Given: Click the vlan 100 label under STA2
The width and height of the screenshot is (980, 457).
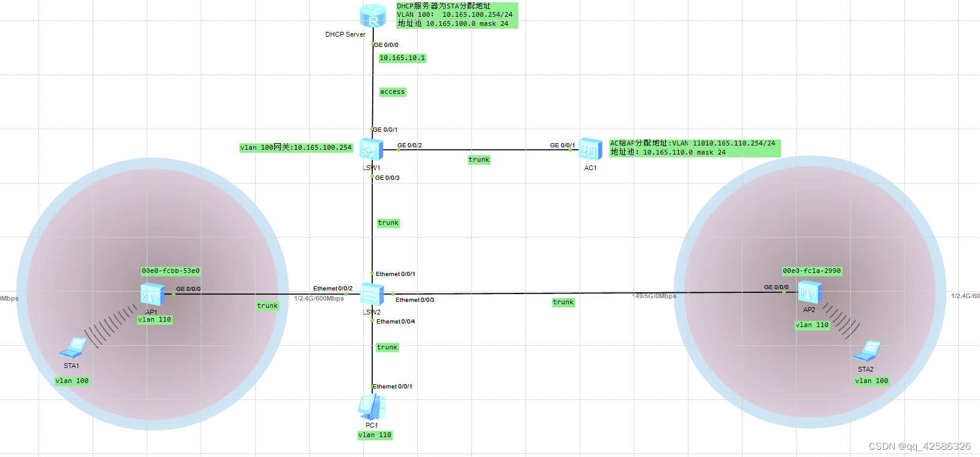Looking at the screenshot, I should click(872, 381).
